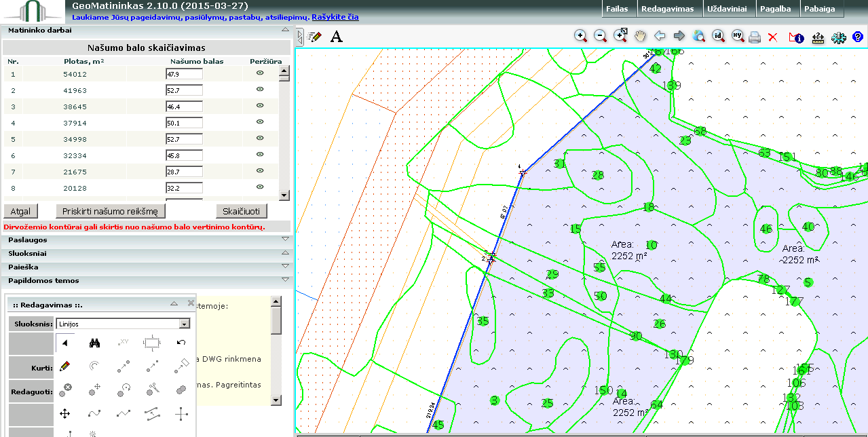Open the text annotation 'A' tool
Viewport: 868px width, 437px height.
pyautogui.click(x=336, y=37)
